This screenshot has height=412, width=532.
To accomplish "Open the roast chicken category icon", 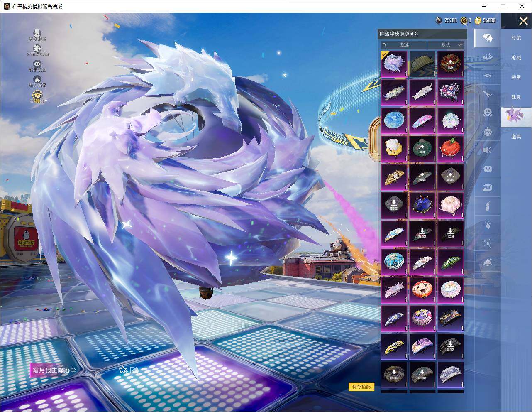I will click(488, 262).
